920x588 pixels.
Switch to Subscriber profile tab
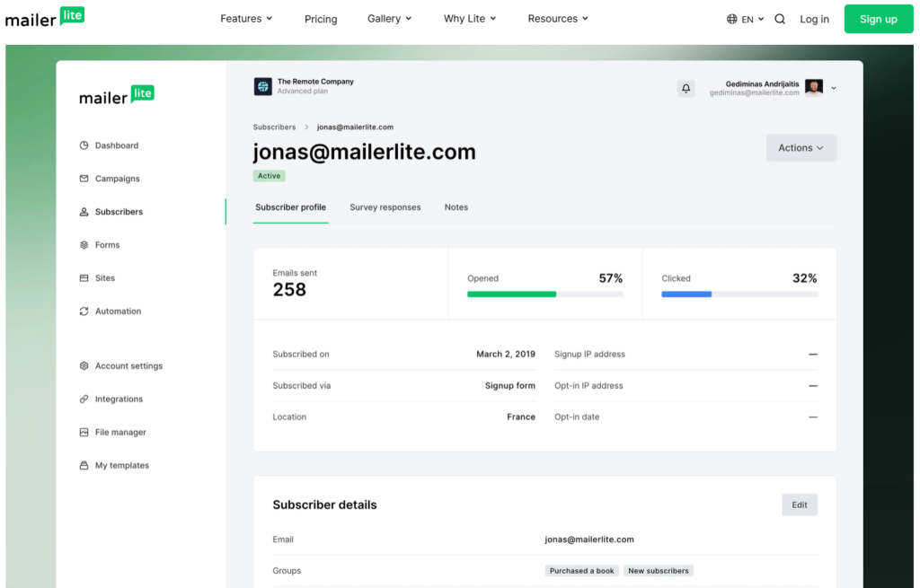(x=290, y=207)
